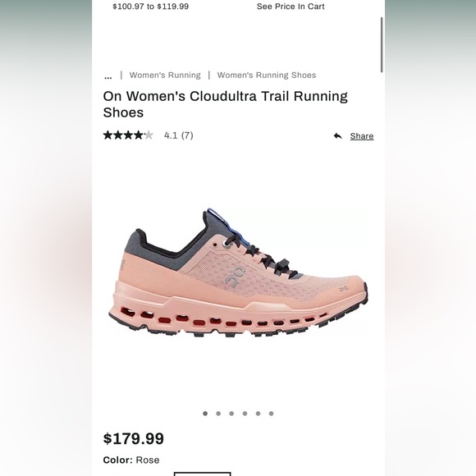Select the third image carousel dot
Viewport: 476px width, 476px height.
point(231,414)
